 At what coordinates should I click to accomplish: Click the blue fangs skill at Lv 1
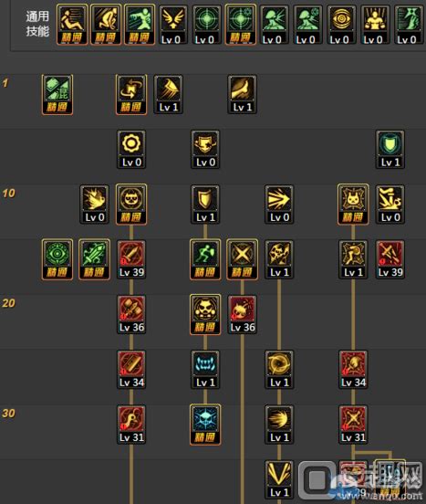click(x=205, y=370)
